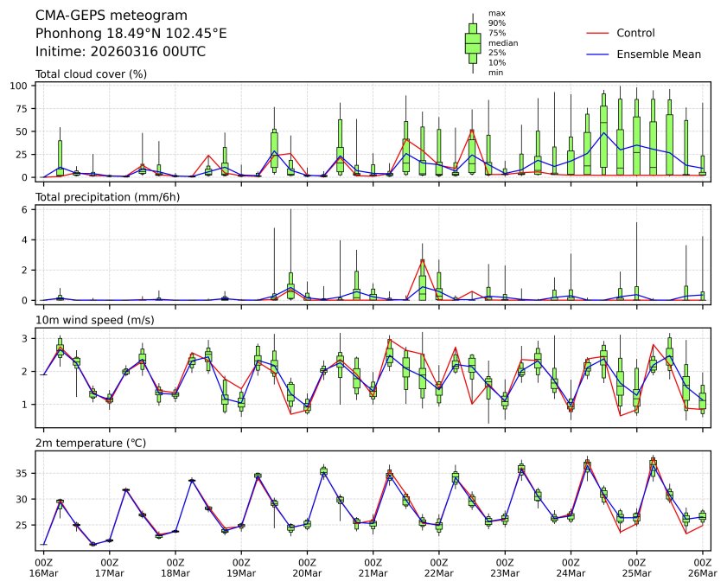Select the Total cloud cover (%) panel title
The image size is (727, 588).
(91, 74)
